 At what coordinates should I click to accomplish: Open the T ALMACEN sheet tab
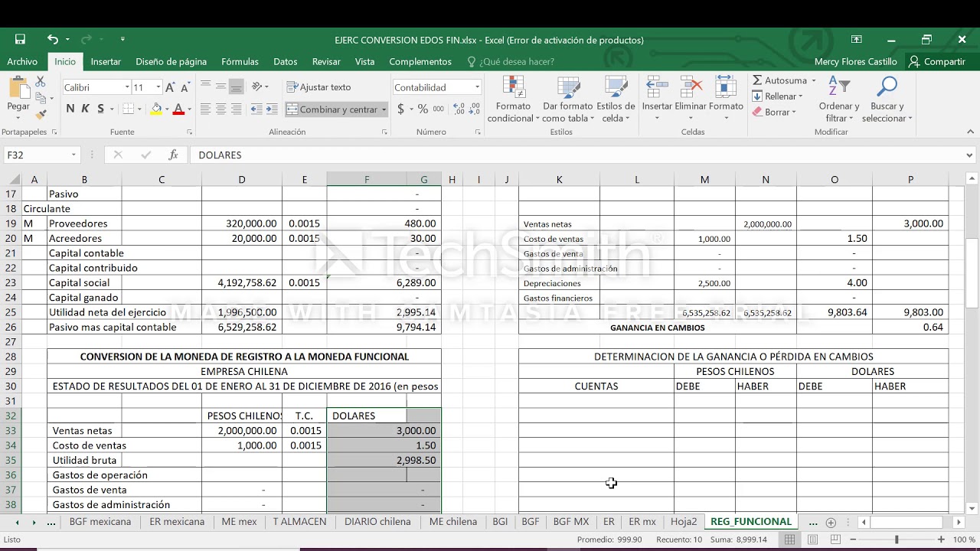coord(299,522)
